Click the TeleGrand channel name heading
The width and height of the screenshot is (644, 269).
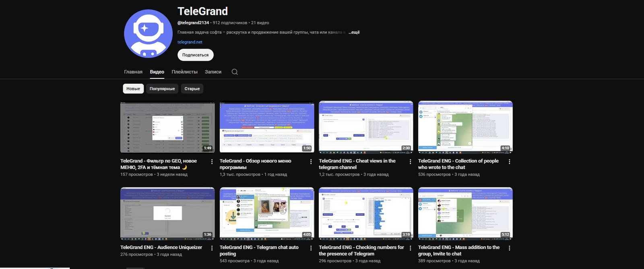[203, 11]
